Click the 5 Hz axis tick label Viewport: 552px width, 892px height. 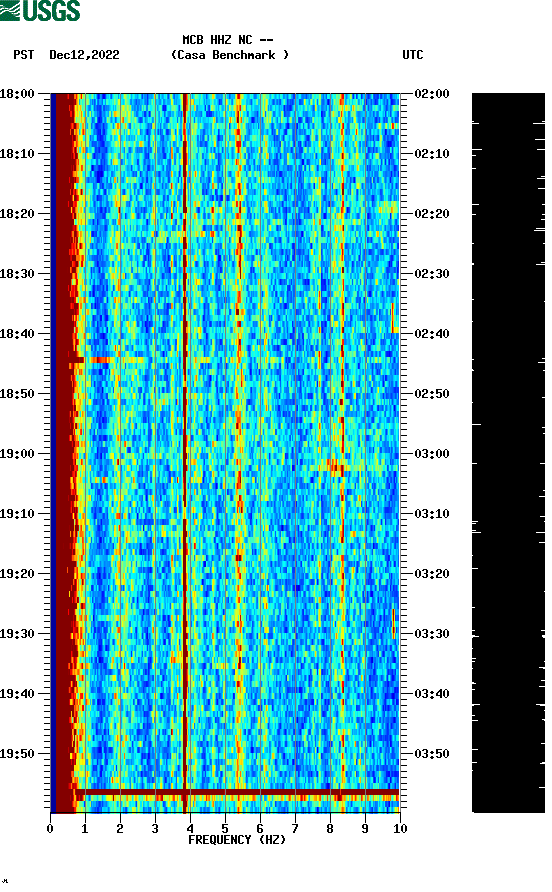point(225,829)
